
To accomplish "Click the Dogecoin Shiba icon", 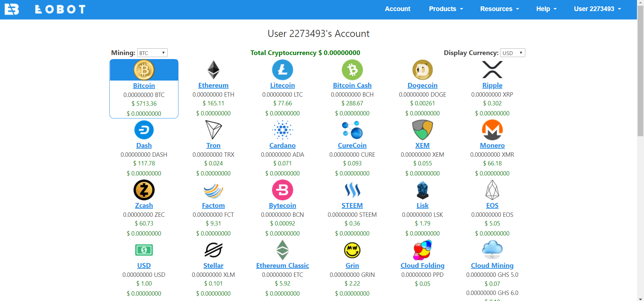I will pos(422,70).
